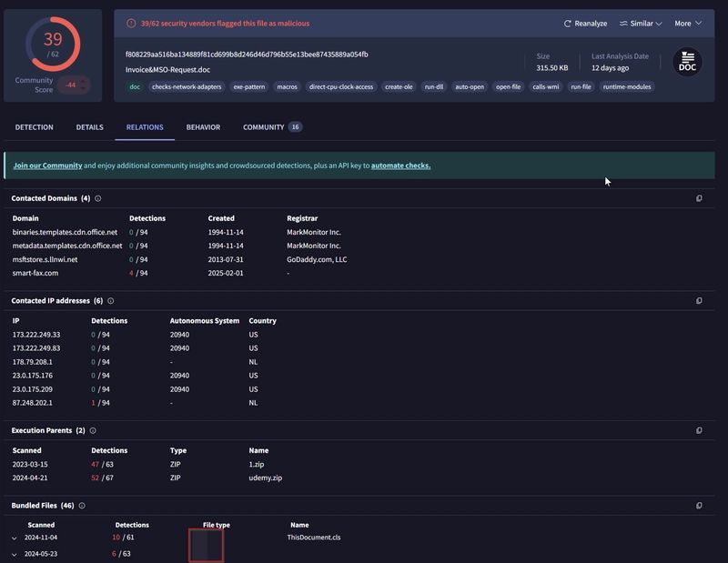Screen dimensions: 728x563
Task: Open the smart-fax.com domain entry
Action: point(35,273)
